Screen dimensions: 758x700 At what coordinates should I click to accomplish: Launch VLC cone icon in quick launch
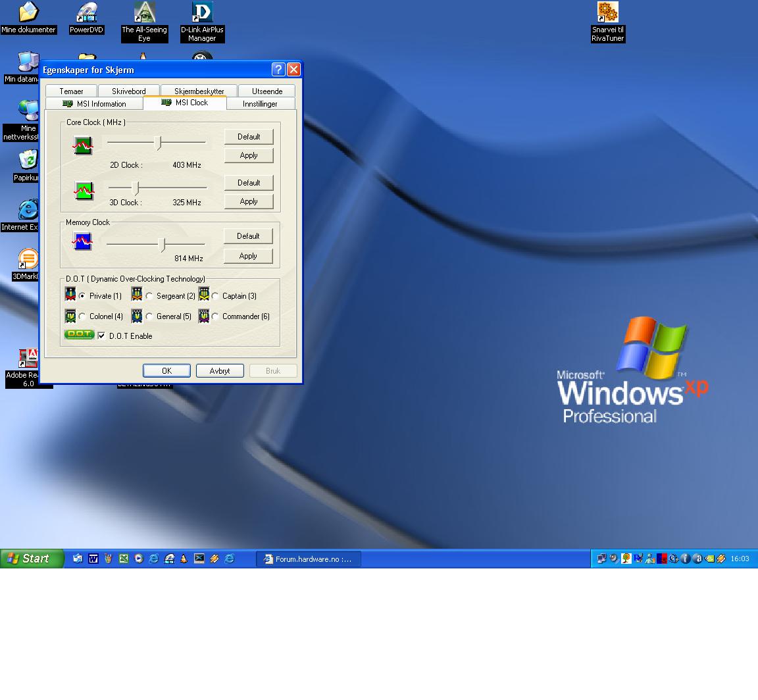tap(184, 559)
